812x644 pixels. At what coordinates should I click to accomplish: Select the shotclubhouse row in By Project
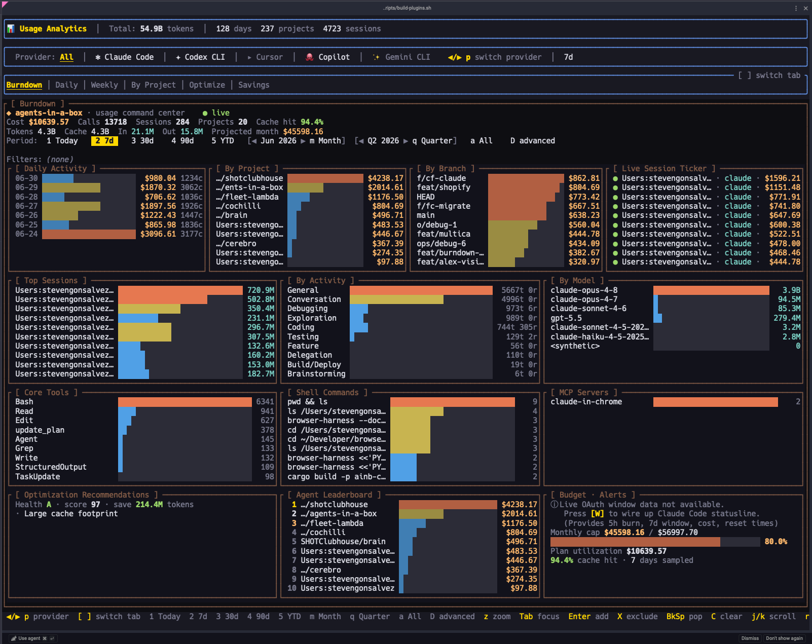tap(309, 178)
